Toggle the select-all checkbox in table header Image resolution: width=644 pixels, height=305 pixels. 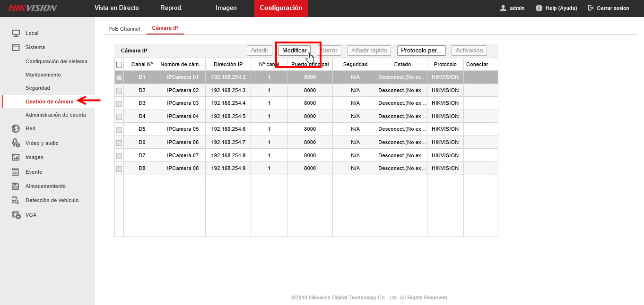tap(119, 65)
